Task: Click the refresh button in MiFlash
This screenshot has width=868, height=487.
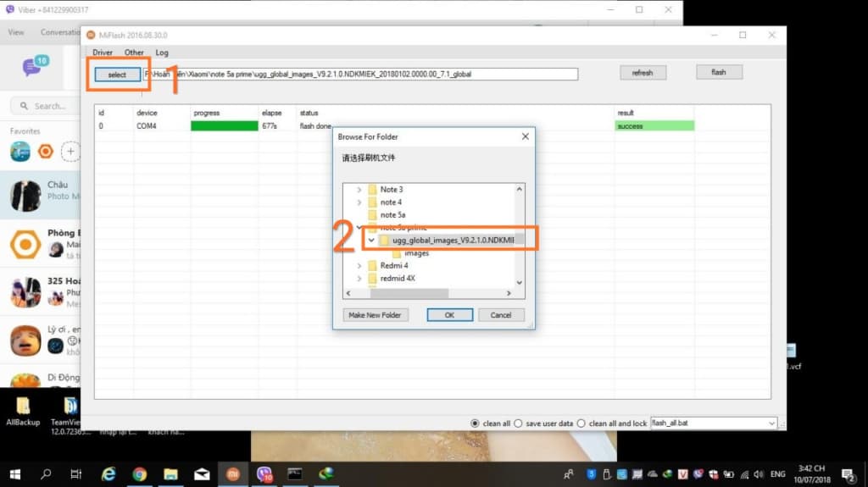Action: (x=643, y=73)
